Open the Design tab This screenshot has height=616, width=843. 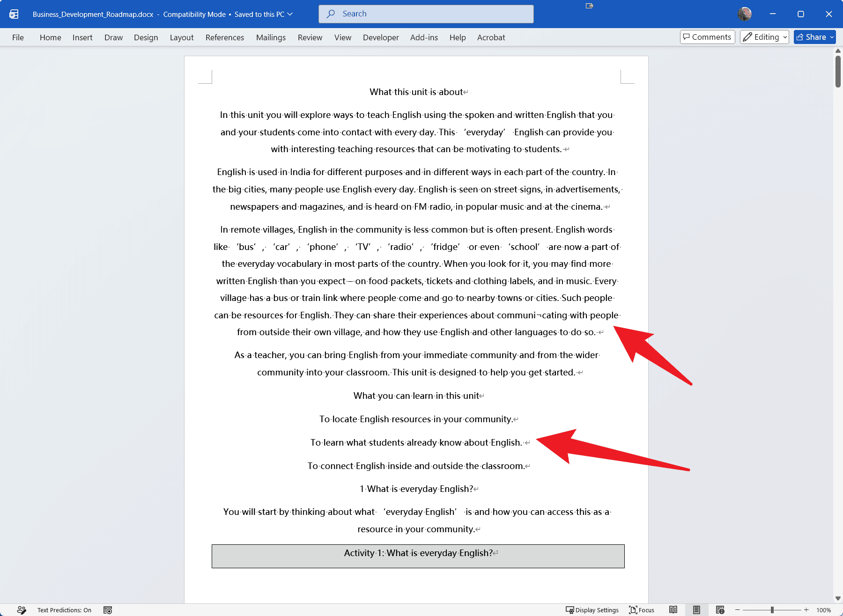point(146,37)
